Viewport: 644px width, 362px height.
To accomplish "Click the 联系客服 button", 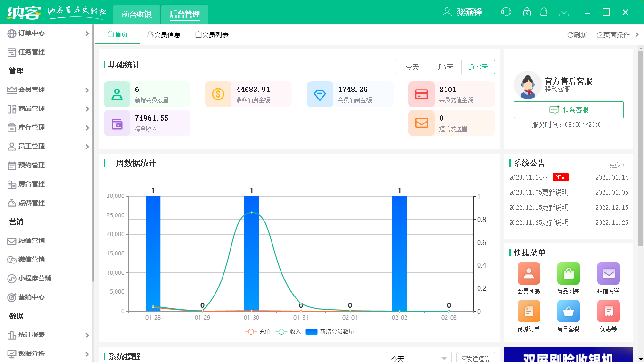I will (569, 110).
